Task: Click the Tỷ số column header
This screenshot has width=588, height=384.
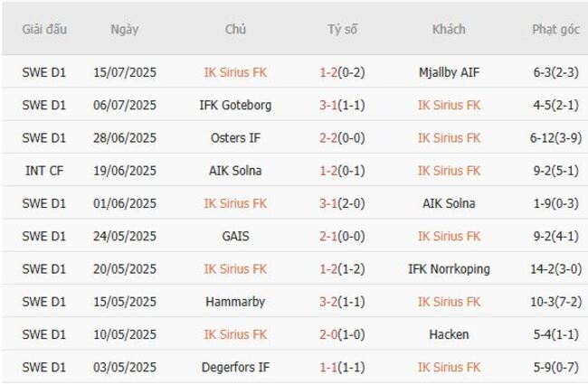Action: click(x=342, y=30)
